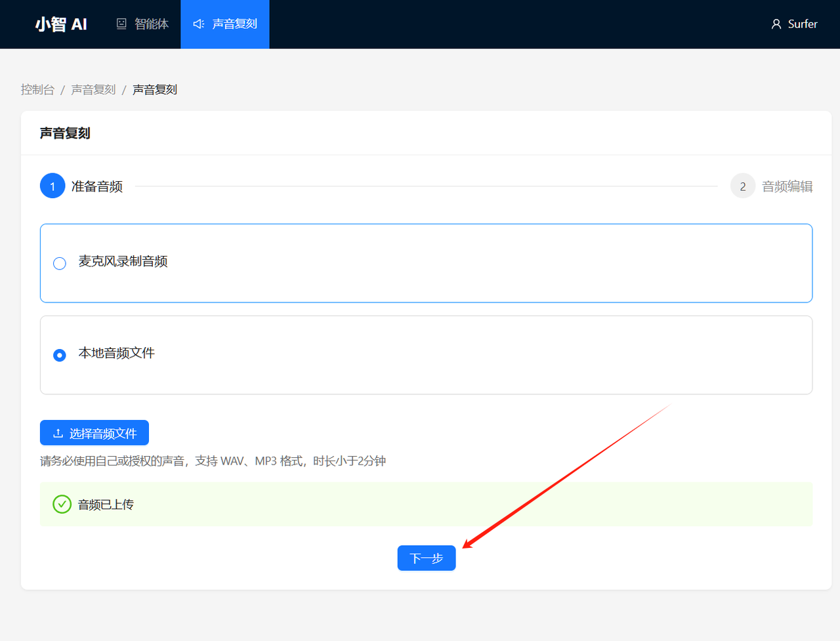Click the 音频编辑 step label
Screen dimensions: 840x641
[787, 186]
